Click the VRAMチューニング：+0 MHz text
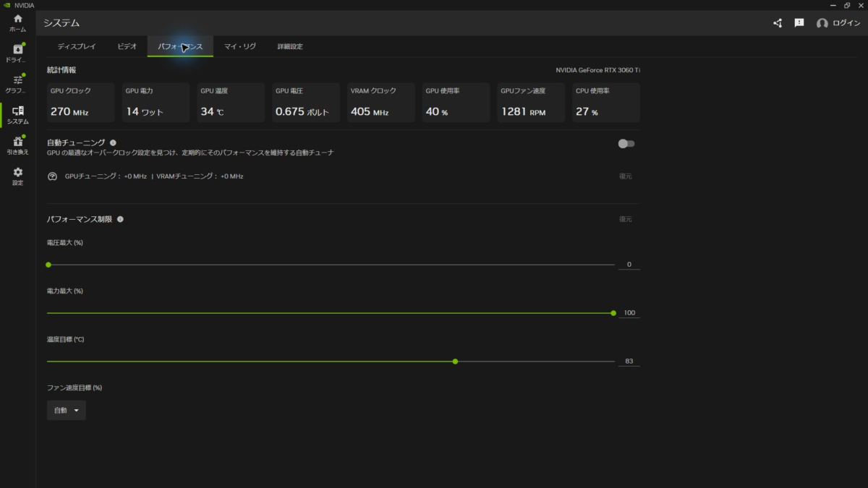Image resolution: width=868 pixels, height=488 pixels. tap(200, 176)
